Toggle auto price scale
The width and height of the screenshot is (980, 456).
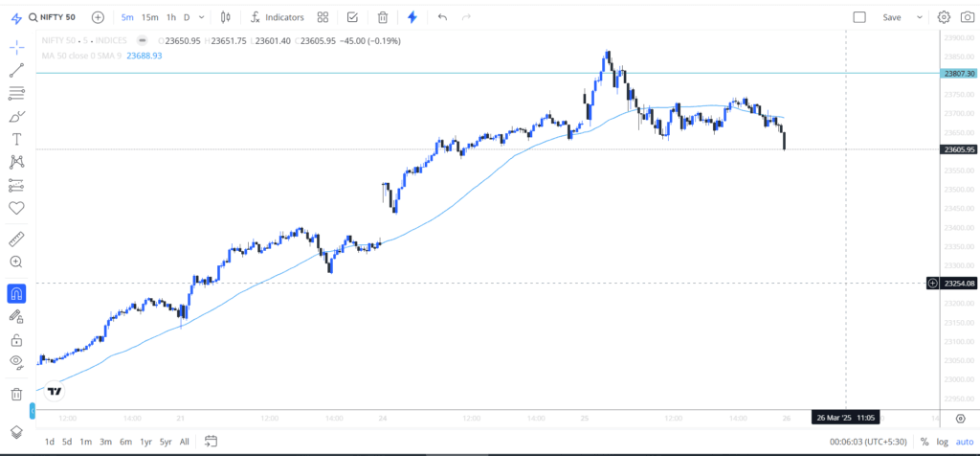pyautogui.click(x=965, y=442)
